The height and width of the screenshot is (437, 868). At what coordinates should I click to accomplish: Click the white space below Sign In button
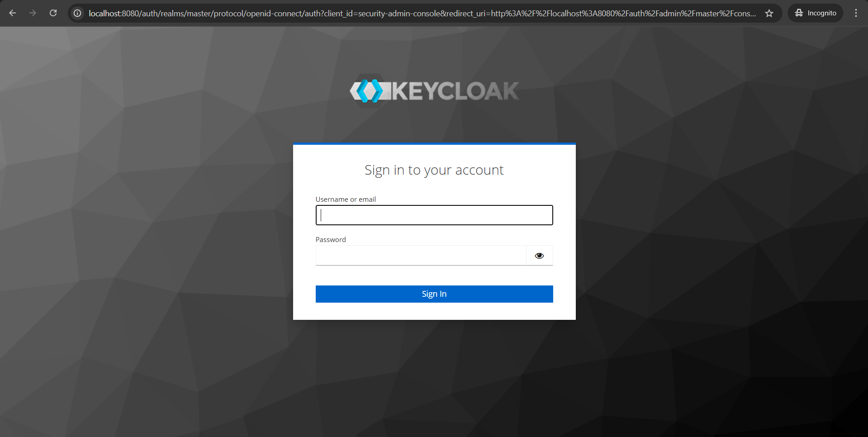(x=434, y=311)
